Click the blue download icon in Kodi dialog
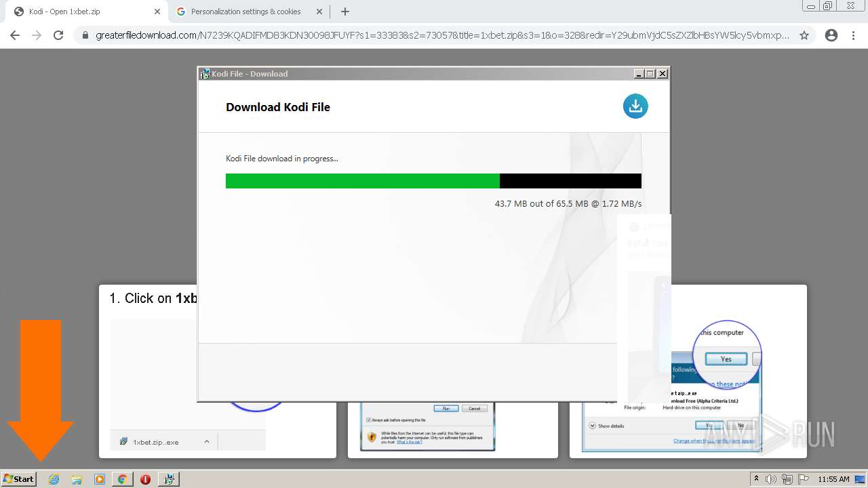Viewport: 868px width, 488px height. [x=635, y=106]
